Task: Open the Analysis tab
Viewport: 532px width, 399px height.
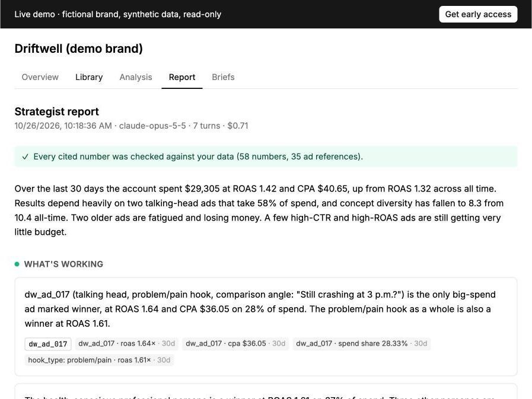Action: pos(136,77)
